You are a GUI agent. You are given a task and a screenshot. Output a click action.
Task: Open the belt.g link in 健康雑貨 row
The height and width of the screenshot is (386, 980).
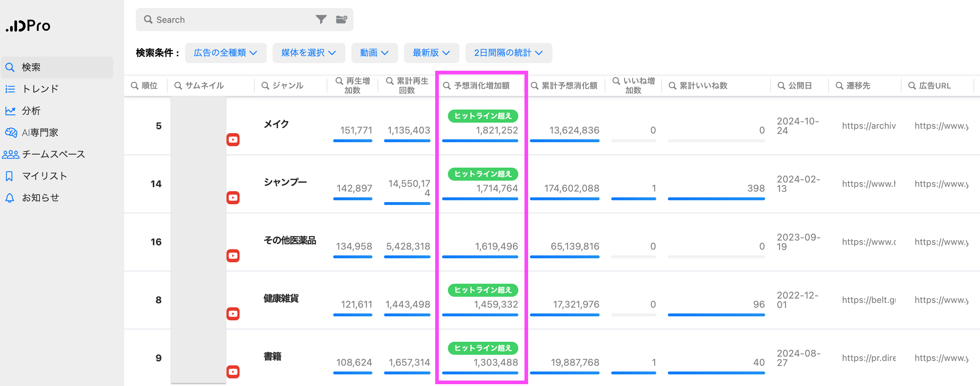coord(869,300)
